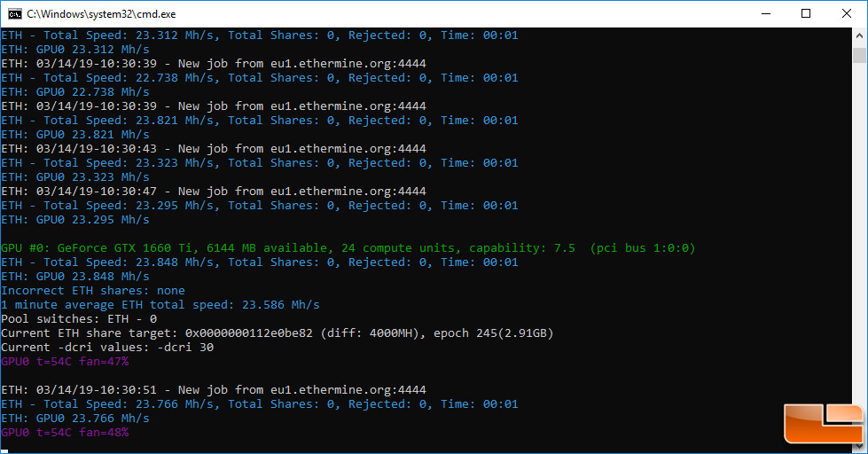Minimize the command prompt window
This screenshot has height=454, width=868.
coord(766,14)
